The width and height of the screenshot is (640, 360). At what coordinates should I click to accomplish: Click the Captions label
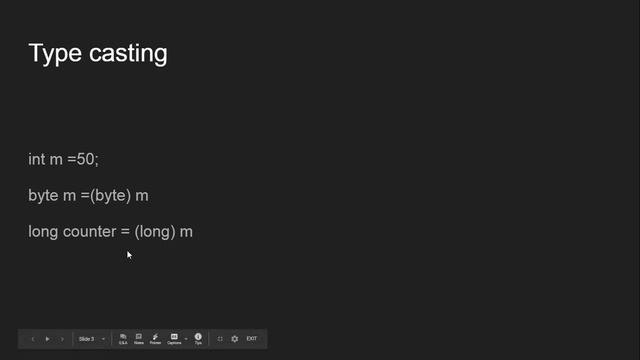pyautogui.click(x=174, y=343)
